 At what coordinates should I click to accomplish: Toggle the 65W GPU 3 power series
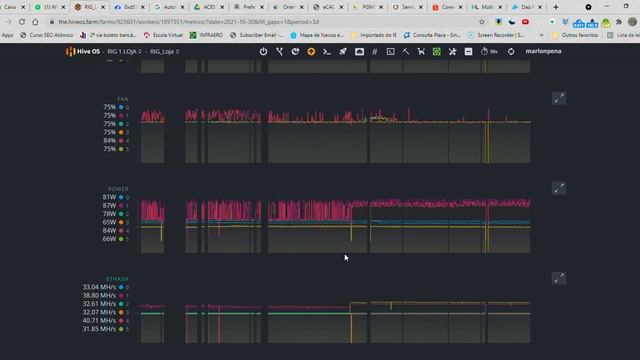click(x=116, y=222)
